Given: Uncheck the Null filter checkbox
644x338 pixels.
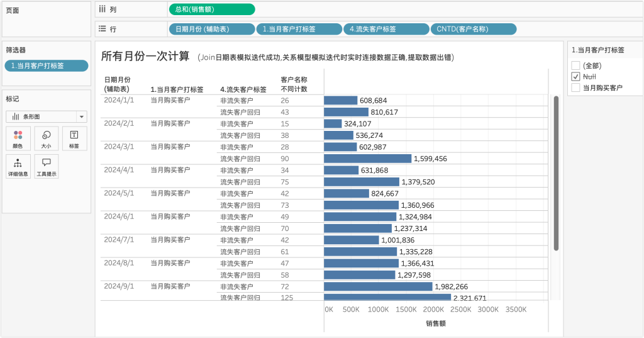Looking at the screenshot, I should point(575,76).
